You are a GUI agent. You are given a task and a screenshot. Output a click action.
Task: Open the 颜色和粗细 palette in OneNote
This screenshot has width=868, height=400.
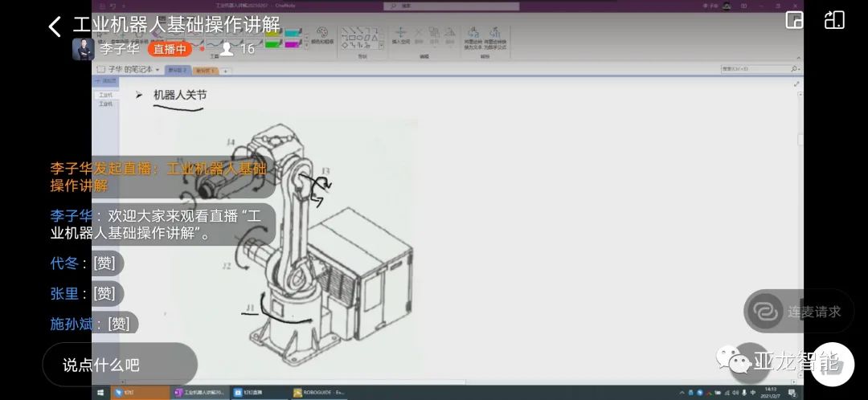[x=322, y=35]
